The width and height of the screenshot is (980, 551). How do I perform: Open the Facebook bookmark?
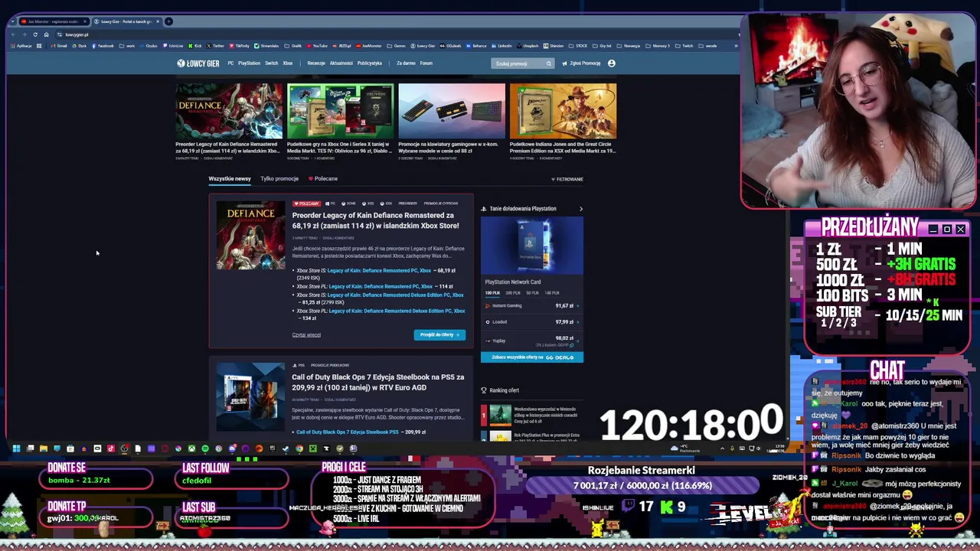pos(103,46)
